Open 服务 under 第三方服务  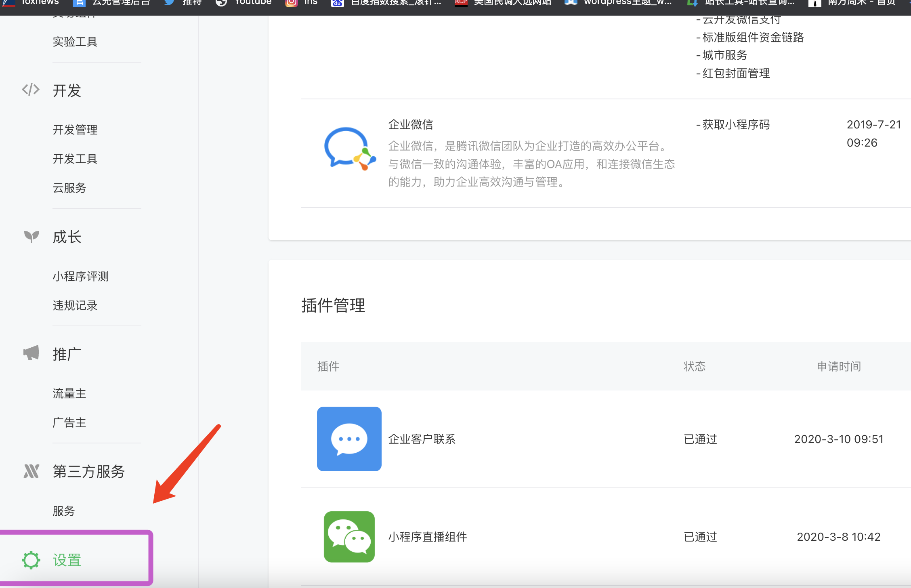tap(64, 511)
